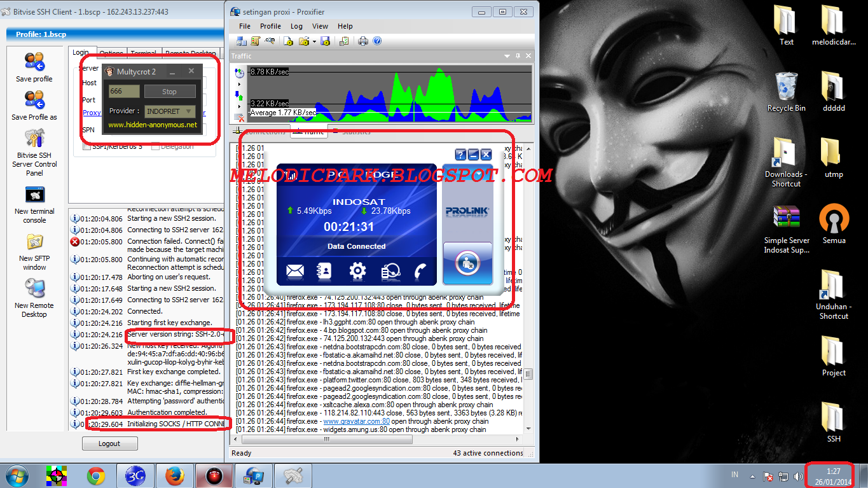Viewport: 868px width, 488px height.
Task: Open Simple Server Indosat archive on desktop
Action: 787,229
